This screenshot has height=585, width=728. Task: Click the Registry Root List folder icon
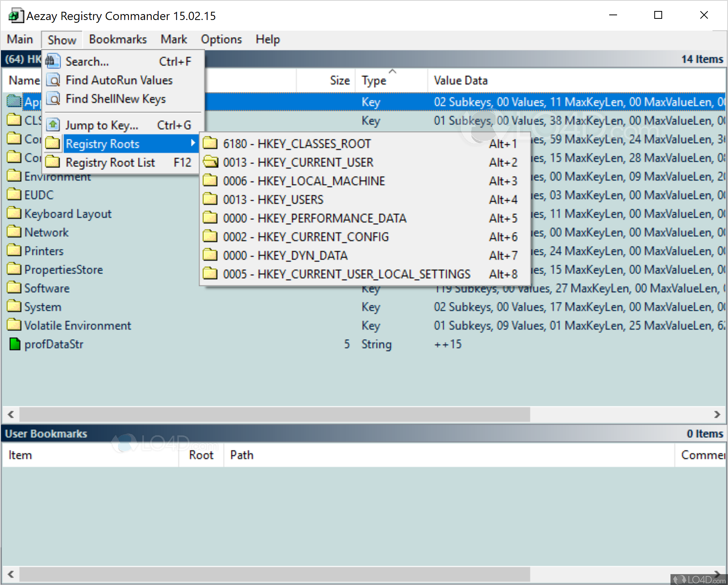click(53, 162)
